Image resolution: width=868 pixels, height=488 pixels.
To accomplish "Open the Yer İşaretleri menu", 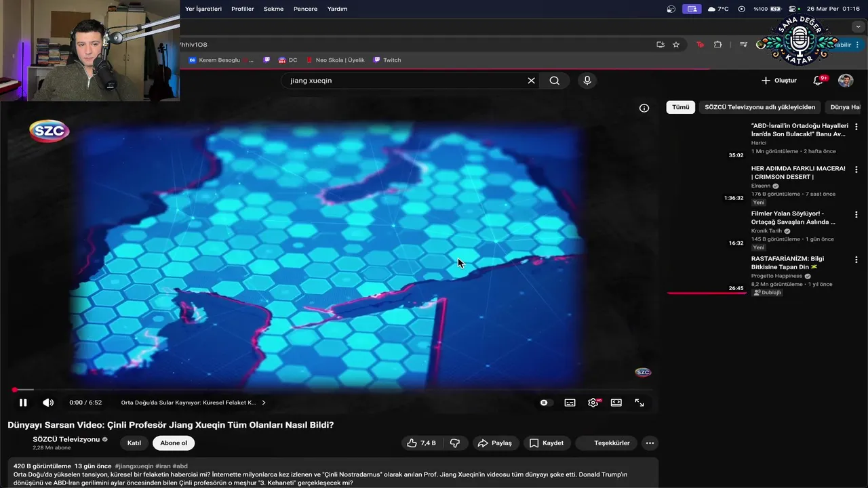I will (203, 9).
